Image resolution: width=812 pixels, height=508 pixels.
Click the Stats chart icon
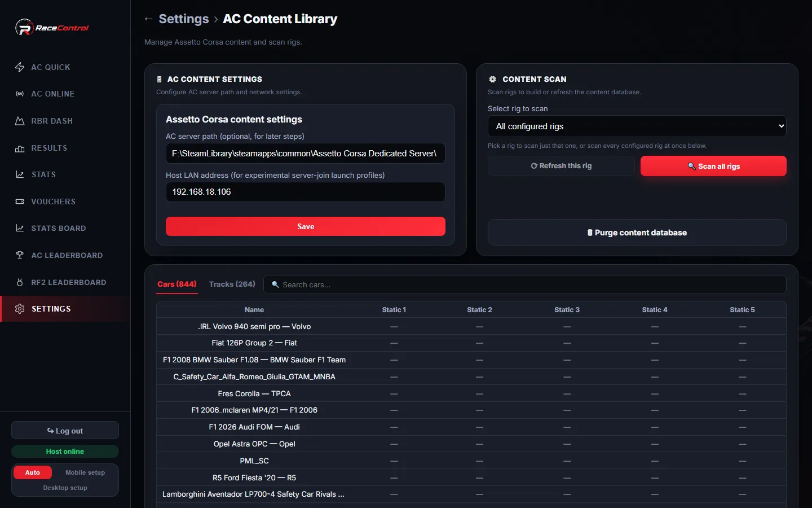tap(20, 174)
